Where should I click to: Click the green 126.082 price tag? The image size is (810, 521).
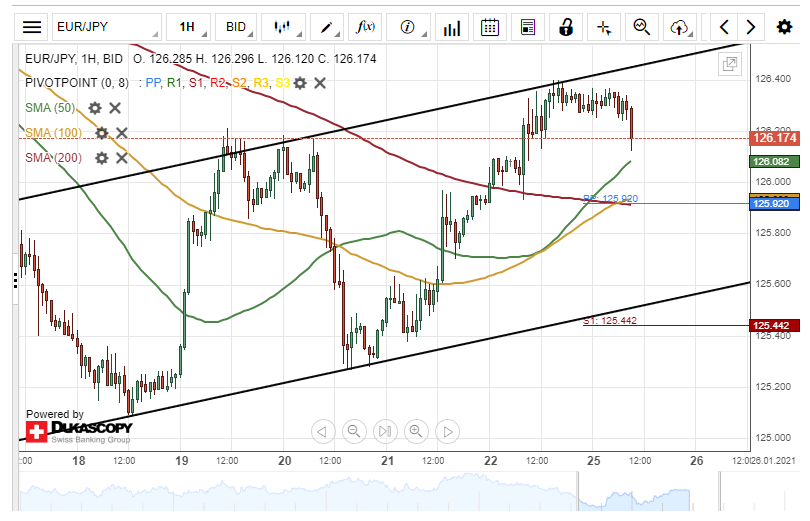tap(774, 162)
